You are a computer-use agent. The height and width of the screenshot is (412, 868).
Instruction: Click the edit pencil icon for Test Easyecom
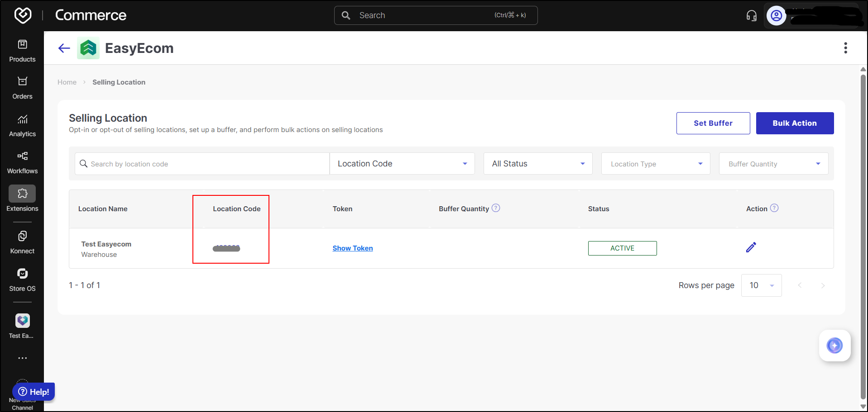click(751, 247)
